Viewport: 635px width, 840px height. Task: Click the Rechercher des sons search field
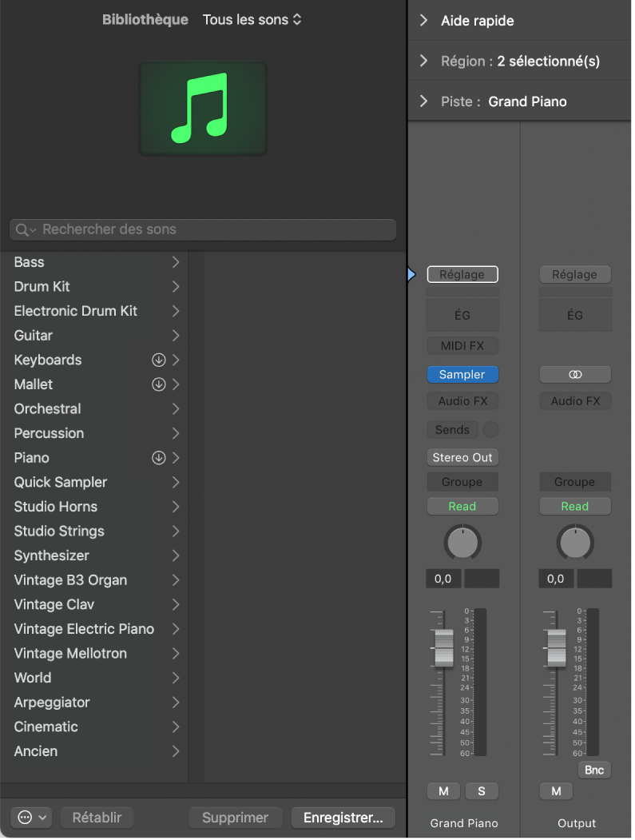pyautogui.click(x=216, y=229)
